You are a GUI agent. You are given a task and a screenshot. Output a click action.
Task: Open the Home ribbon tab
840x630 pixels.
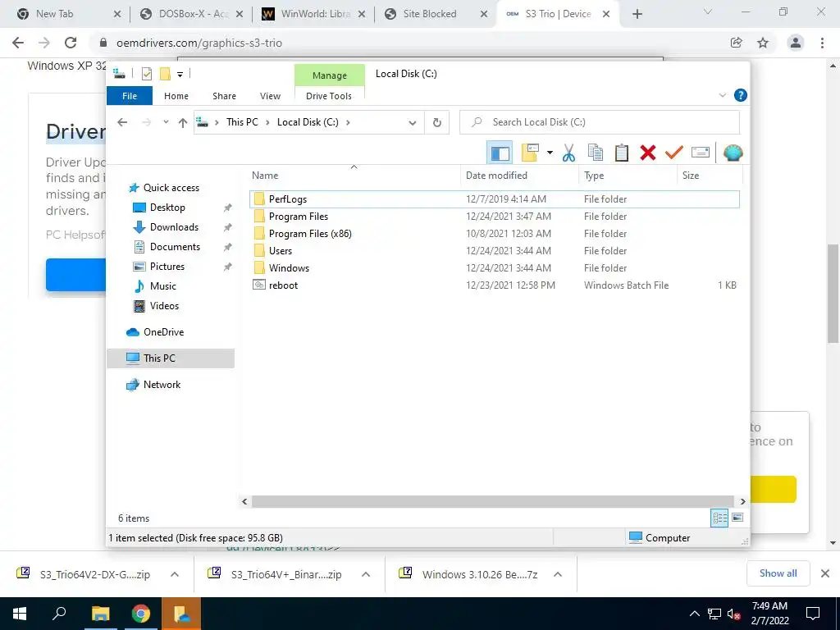(x=176, y=96)
